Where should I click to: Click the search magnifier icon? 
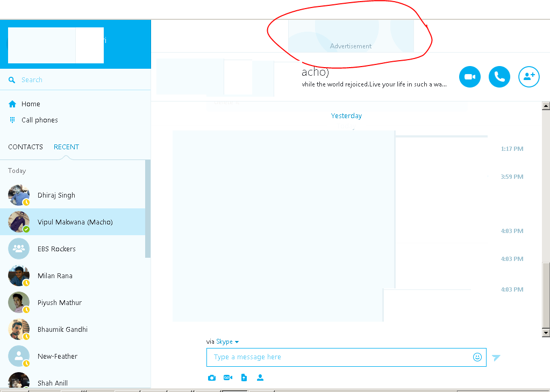click(x=12, y=80)
